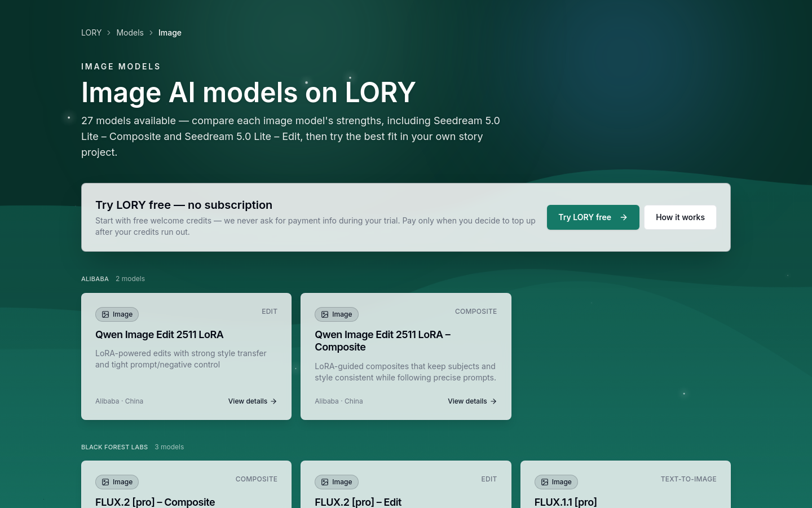Click COMPOSITE label on Qwen Composite card
This screenshot has width=812, height=508.
click(476, 312)
